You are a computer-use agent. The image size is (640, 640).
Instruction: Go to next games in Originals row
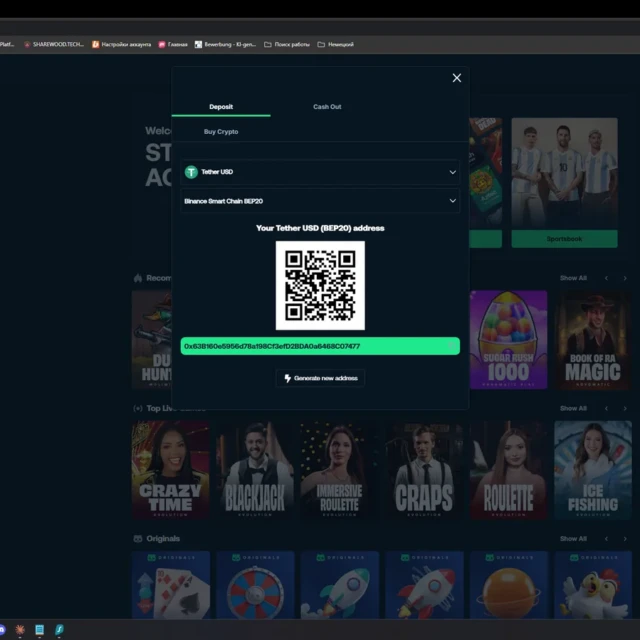pyautogui.click(x=625, y=539)
